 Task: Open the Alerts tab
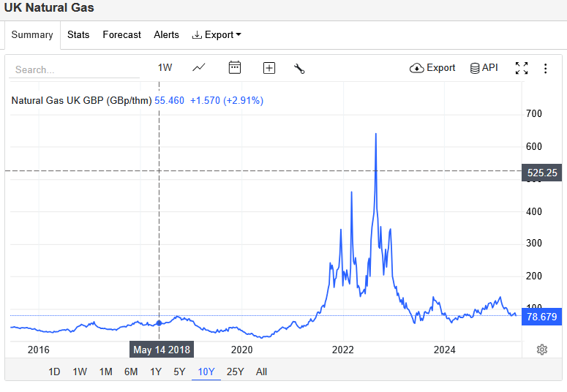(166, 34)
